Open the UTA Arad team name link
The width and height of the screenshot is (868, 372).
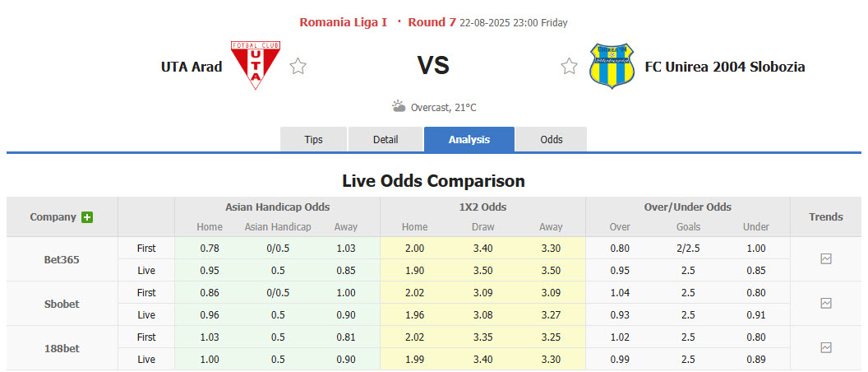[192, 67]
